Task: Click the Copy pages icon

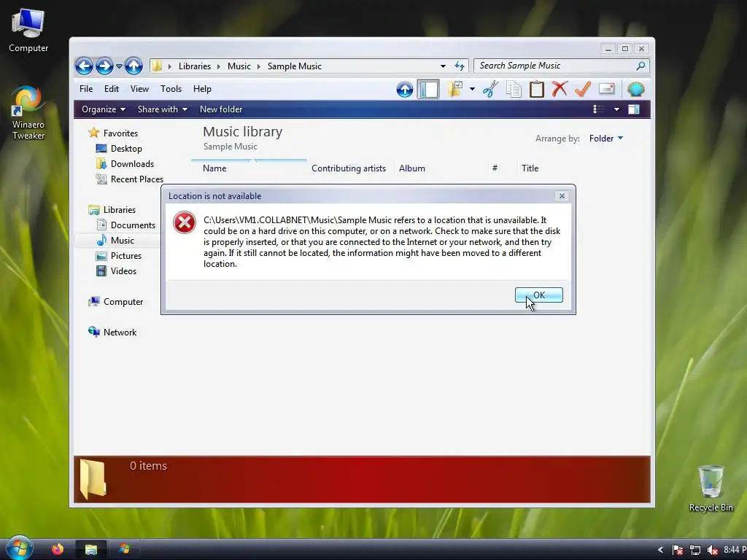Action: (x=514, y=89)
